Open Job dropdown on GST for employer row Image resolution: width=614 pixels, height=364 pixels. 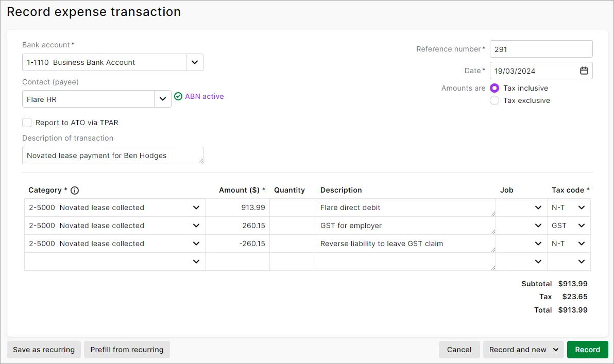click(538, 226)
